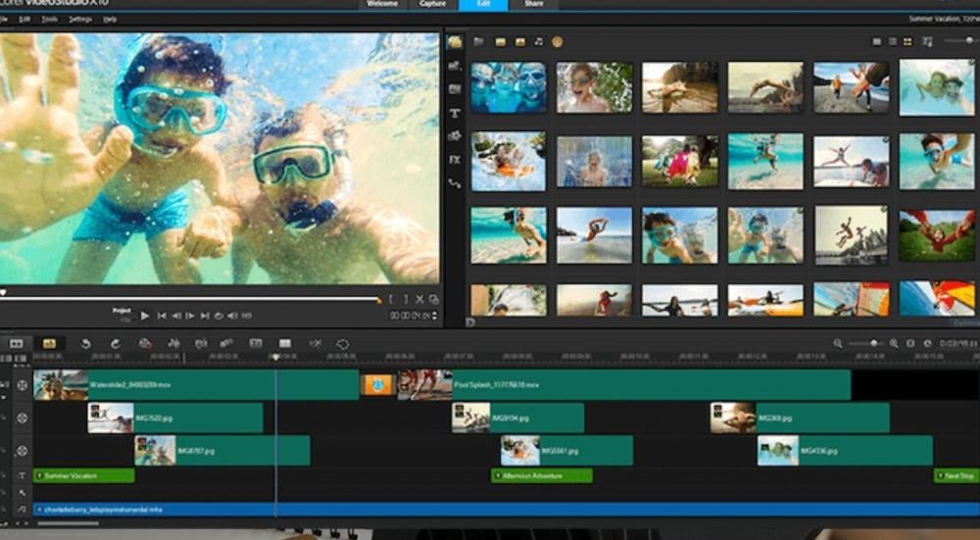This screenshot has width=980, height=540.
Task: Click the add folder icon in library
Action: [x=479, y=42]
